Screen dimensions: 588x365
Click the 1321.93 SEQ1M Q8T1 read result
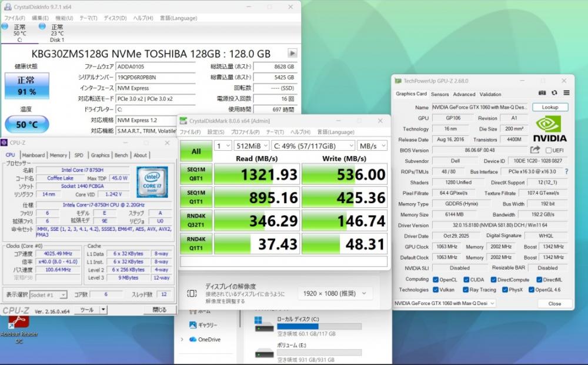click(x=257, y=174)
